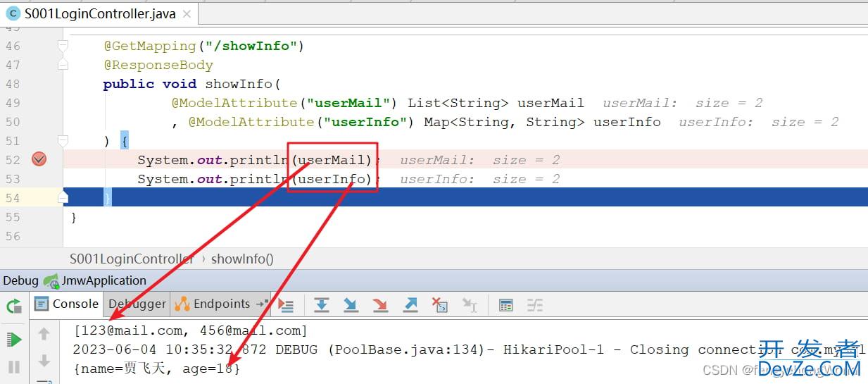Toggle the breakpoint on line 52
Viewport: 868px width, 384px height.
pos(39,159)
